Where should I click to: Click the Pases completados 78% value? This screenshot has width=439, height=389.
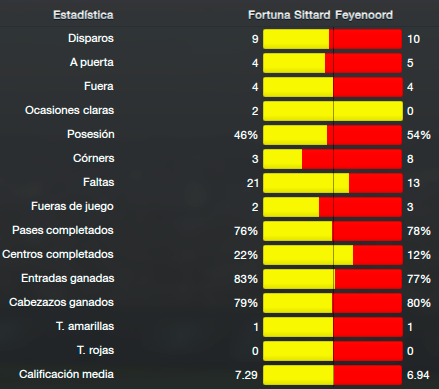[419, 231]
